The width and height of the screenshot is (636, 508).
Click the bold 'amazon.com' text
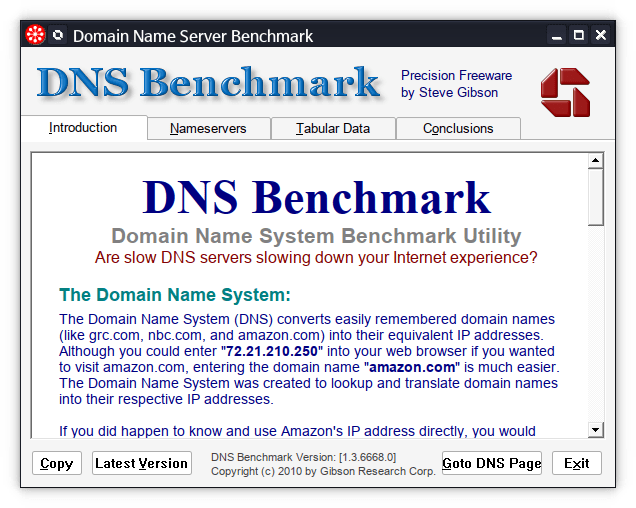click(412, 367)
